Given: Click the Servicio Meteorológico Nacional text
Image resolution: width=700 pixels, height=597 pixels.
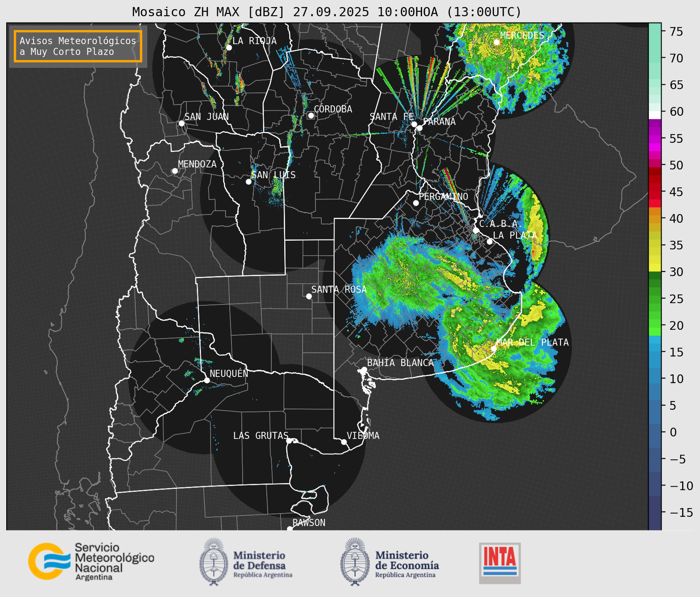Looking at the screenshot, I should point(114,561).
